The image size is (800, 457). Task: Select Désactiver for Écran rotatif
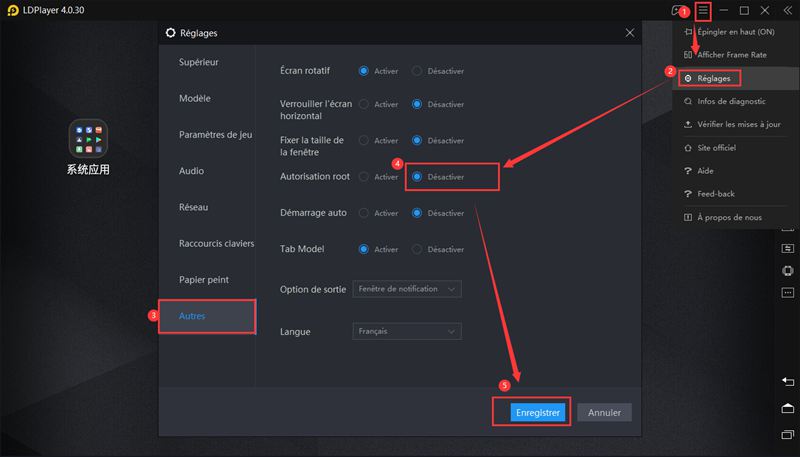417,71
